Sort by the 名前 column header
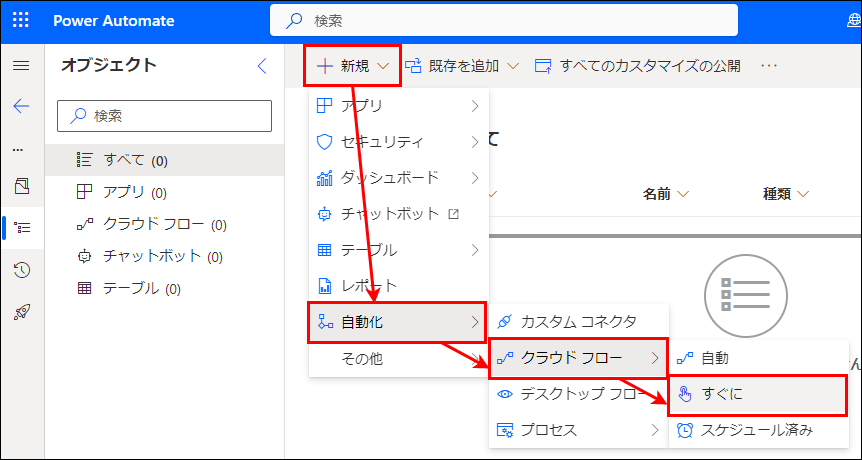The height and width of the screenshot is (460, 862). (x=666, y=193)
